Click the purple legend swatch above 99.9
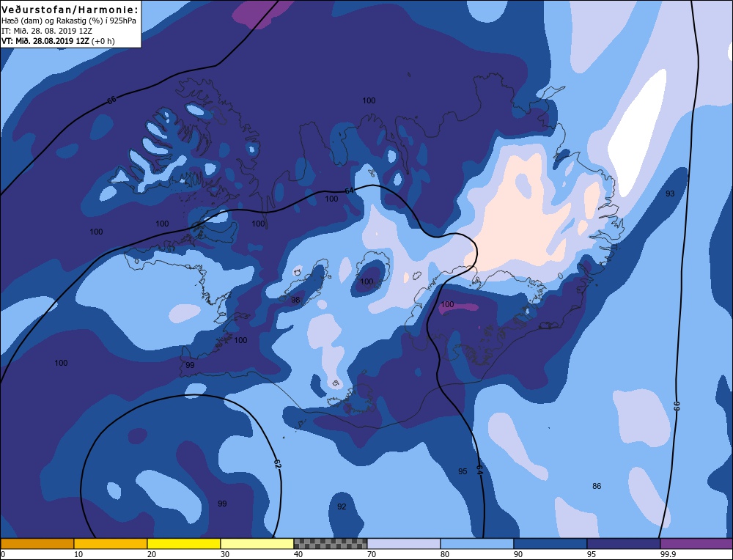 (696, 544)
